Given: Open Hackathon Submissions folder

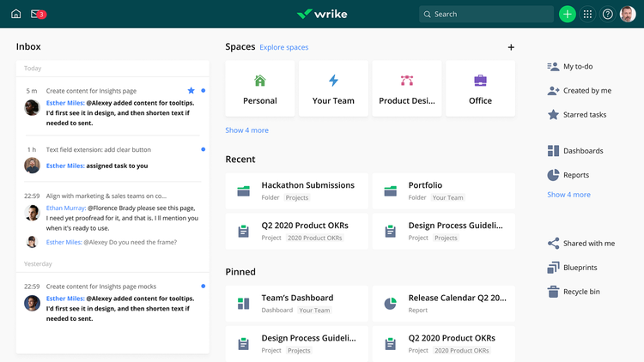Looking at the screenshot, I should (296, 190).
